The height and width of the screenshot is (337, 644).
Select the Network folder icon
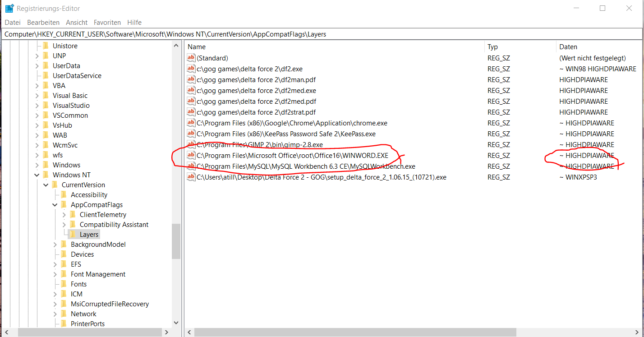(64, 314)
